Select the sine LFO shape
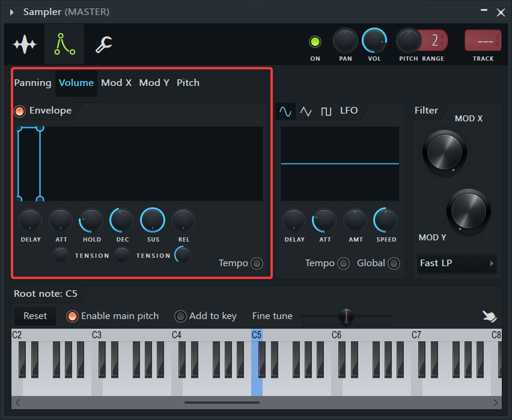The height and width of the screenshot is (420, 512). click(x=285, y=111)
